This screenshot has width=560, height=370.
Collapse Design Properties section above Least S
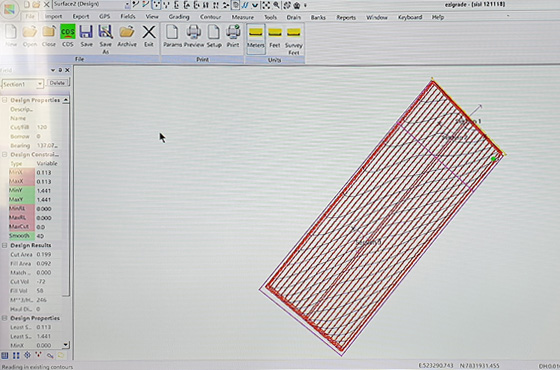point(5,318)
